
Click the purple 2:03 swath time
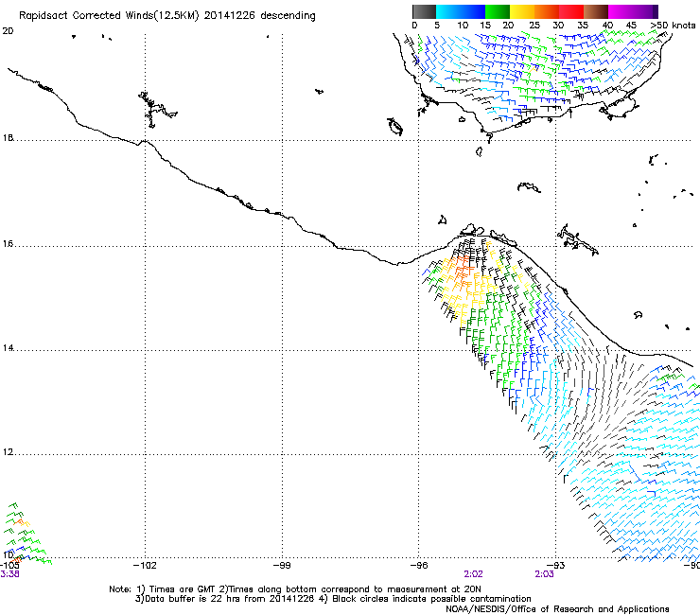pyautogui.click(x=544, y=574)
